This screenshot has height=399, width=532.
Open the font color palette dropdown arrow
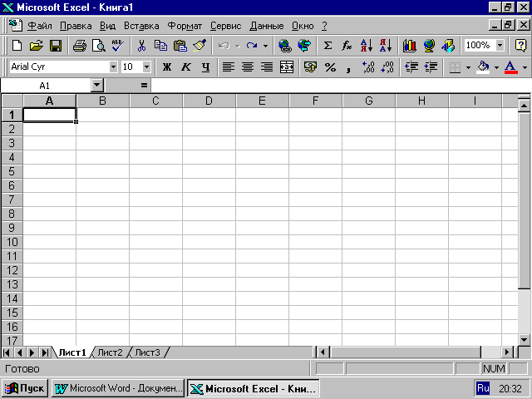(x=525, y=66)
